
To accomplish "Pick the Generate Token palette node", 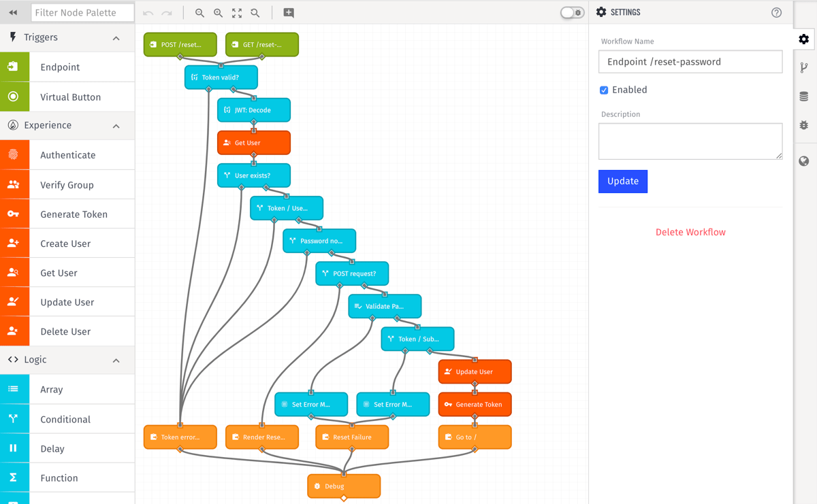I will coord(67,214).
